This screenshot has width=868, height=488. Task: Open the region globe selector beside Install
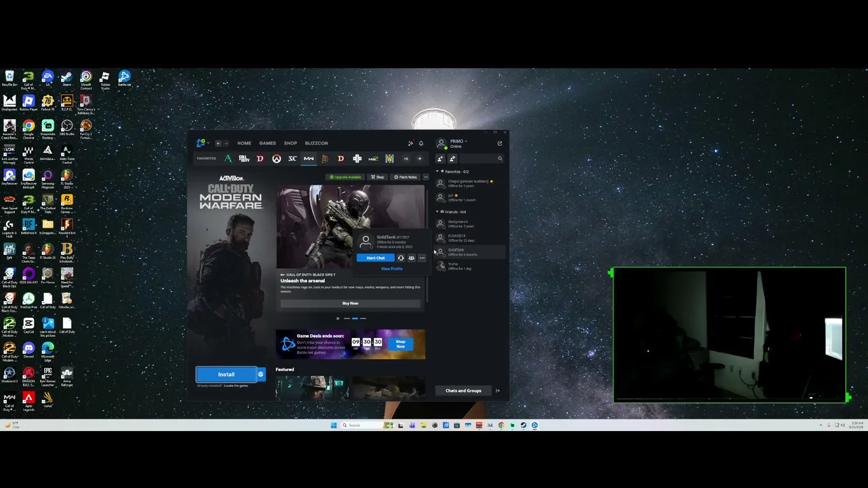tap(260, 374)
